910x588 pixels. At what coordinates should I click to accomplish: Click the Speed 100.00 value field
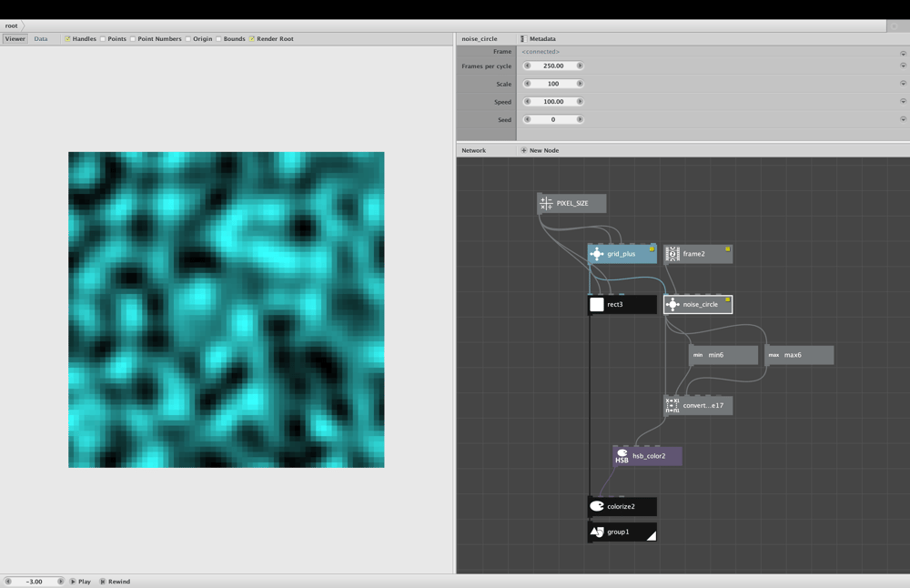pyautogui.click(x=553, y=102)
